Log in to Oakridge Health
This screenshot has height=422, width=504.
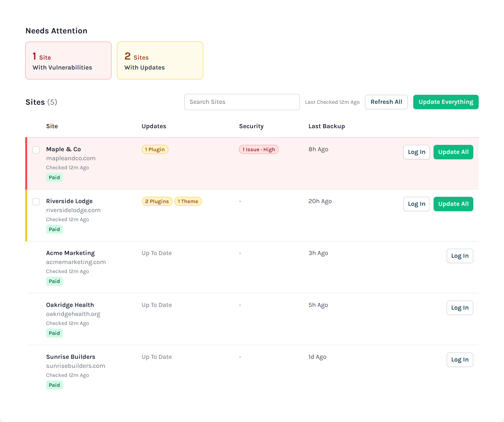point(460,308)
